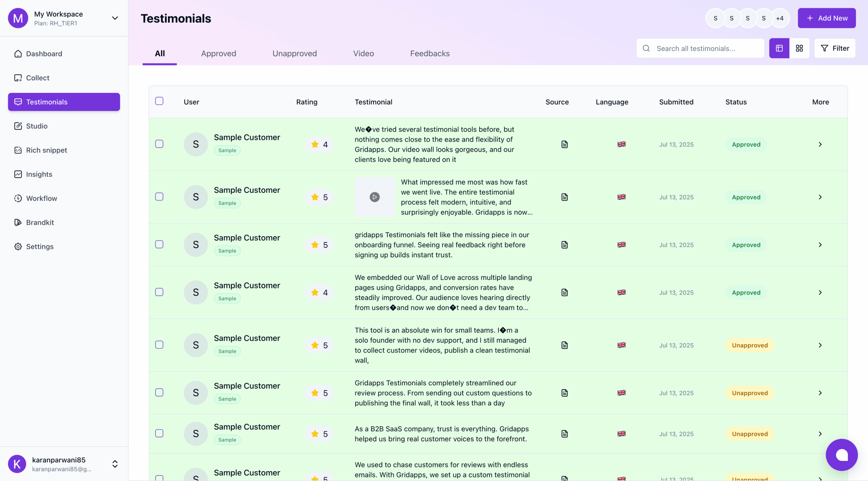Open Settings from the sidebar
Screen dimensions: 868x481
pyautogui.click(x=64, y=246)
